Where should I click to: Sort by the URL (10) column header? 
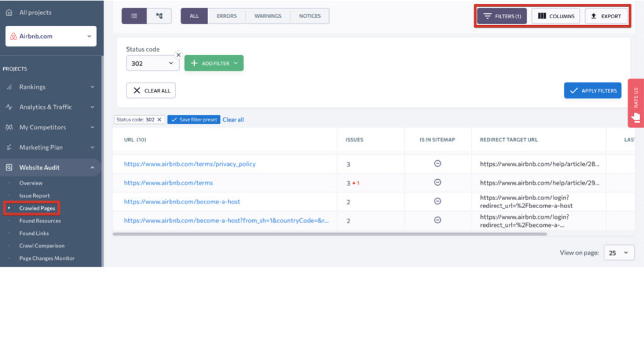135,140
